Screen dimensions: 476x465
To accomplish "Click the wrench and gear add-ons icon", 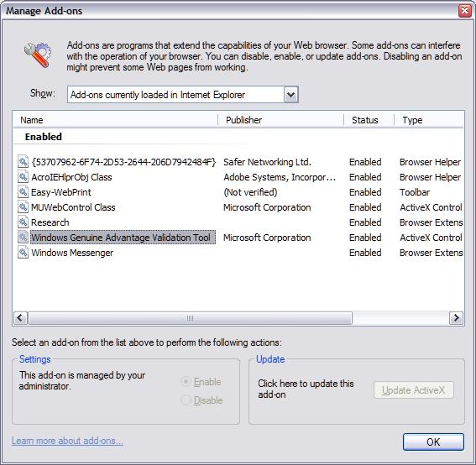I will (38, 55).
